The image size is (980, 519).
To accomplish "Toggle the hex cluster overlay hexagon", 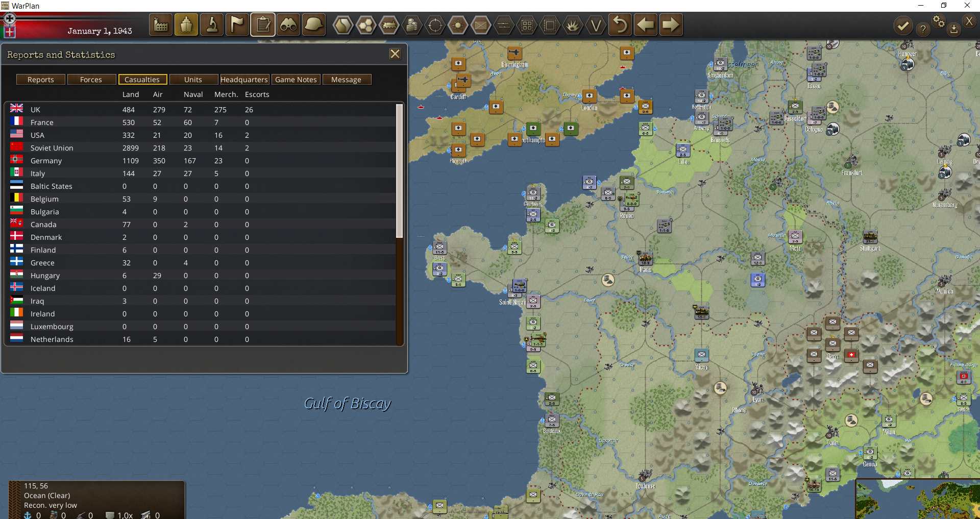I will click(x=366, y=25).
